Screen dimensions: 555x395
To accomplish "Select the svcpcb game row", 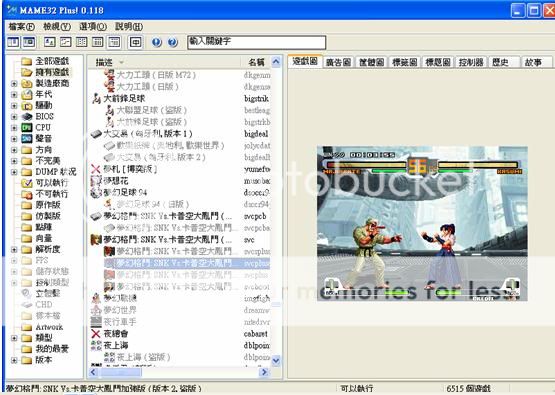I will pyautogui.click(x=181, y=216).
